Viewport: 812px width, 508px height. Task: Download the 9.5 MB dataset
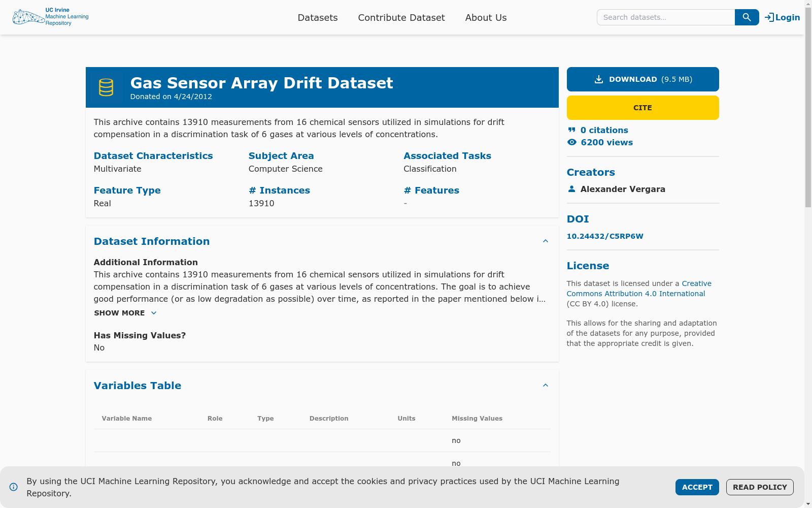click(642, 79)
